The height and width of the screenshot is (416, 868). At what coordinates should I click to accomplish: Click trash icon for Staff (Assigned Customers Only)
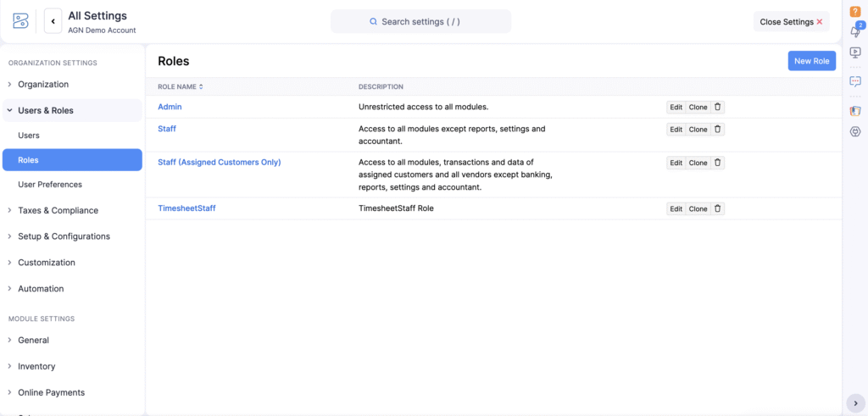click(x=717, y=163)
